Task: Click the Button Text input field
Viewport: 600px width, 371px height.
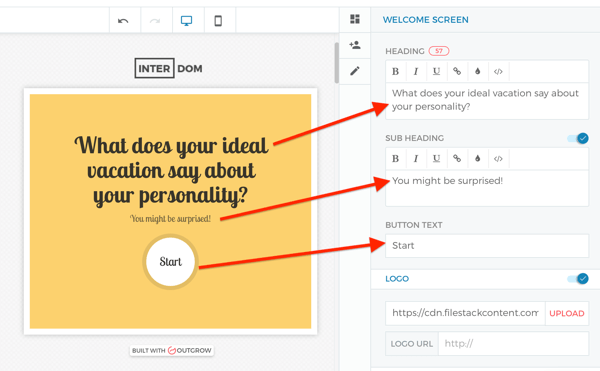Action: 487,246
